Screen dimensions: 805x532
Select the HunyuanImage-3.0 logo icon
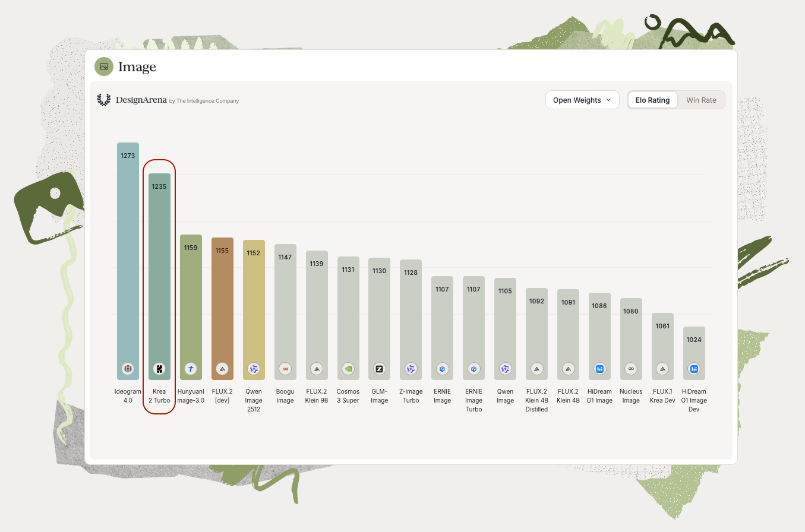pos(191,369)
